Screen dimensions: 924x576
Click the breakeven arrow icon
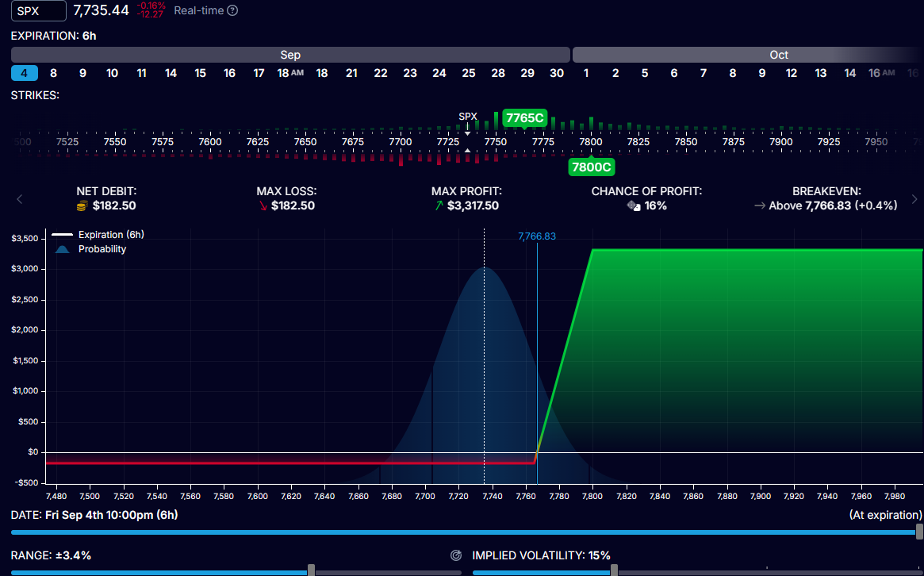tap(760, 205)
